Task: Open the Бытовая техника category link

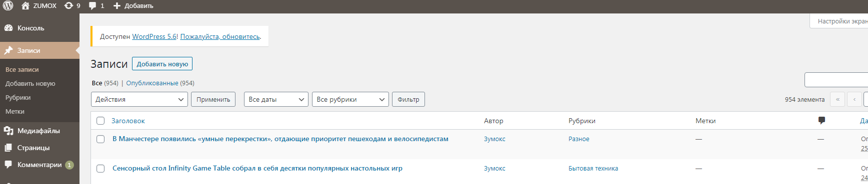Action: [x=593, y=169]
